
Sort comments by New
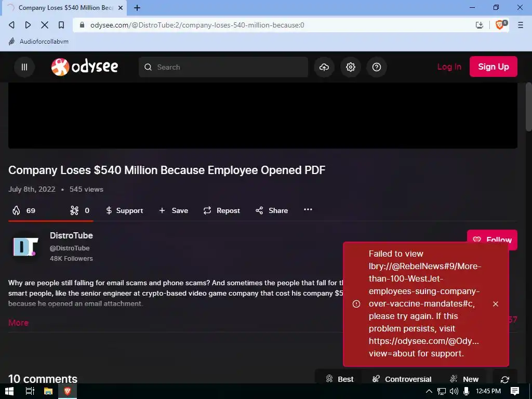click(464, 379)
